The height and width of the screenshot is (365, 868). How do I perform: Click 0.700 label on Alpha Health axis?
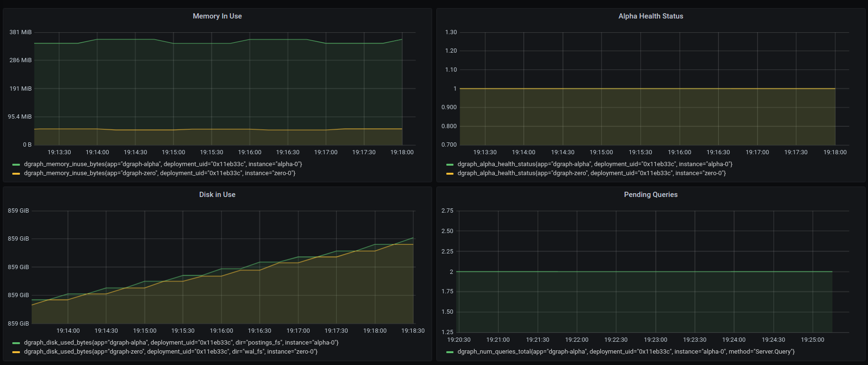[x=449, y=145]
